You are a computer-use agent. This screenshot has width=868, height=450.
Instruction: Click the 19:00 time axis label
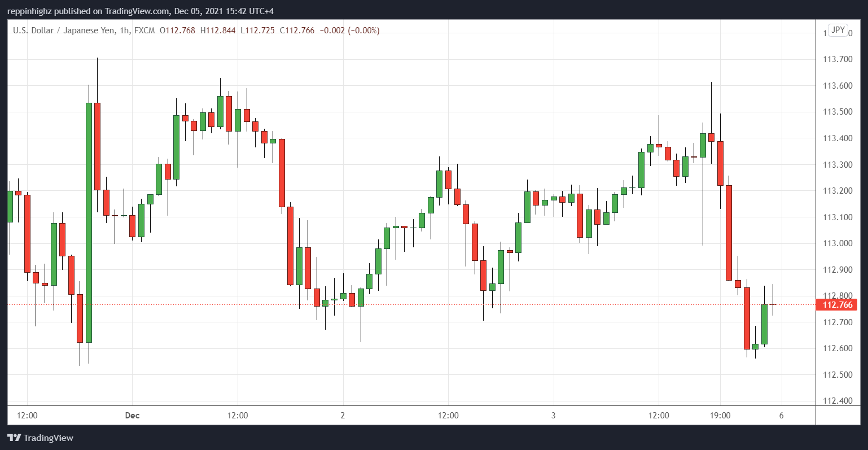[x=720, y=416]
